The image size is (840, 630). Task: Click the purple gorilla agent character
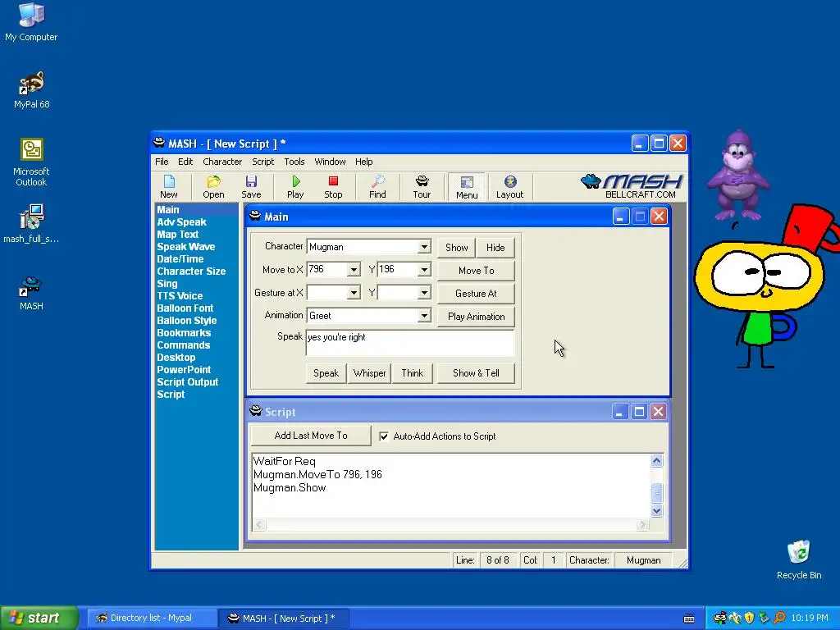(739, 176)
